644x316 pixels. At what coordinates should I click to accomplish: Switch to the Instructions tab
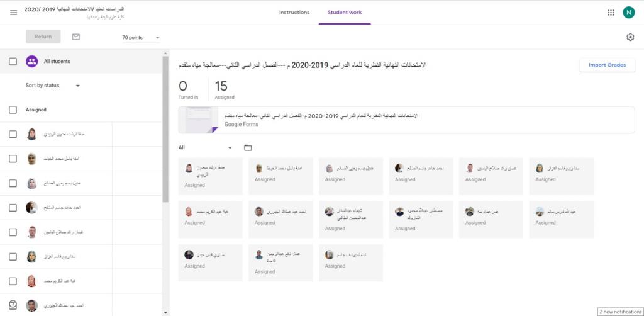click(x=294, y=13)
